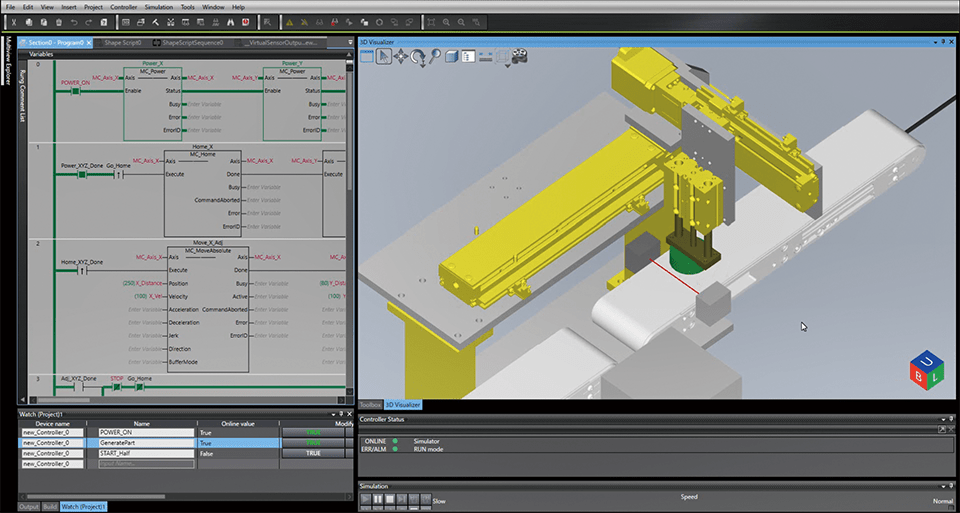The width and height of the screenshot is (960, 513).
Task: Click the Pause simulation button
Action: pyautogui.click(x=378, y=500)
